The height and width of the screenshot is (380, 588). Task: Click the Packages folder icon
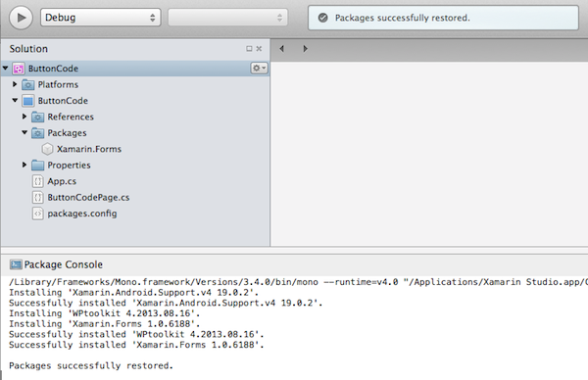(37, 133)
